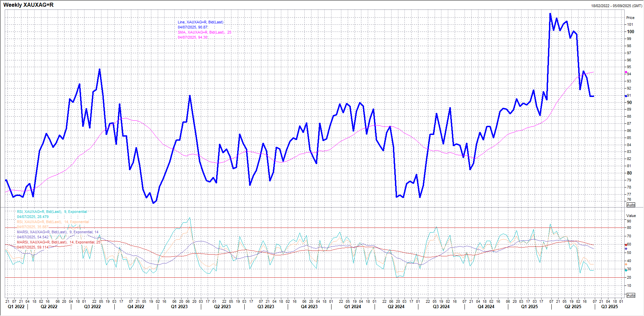Click the red horizontal line at RSI 20
The width and height of the screenshot is (644, 316).
(315, 277)
